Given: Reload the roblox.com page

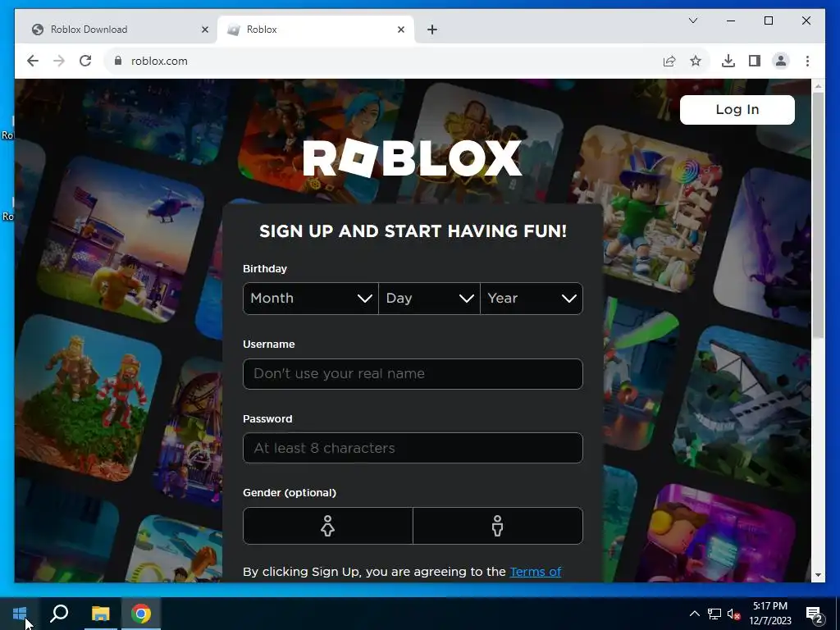Looking at the screenshot, I should coord(85,61).
